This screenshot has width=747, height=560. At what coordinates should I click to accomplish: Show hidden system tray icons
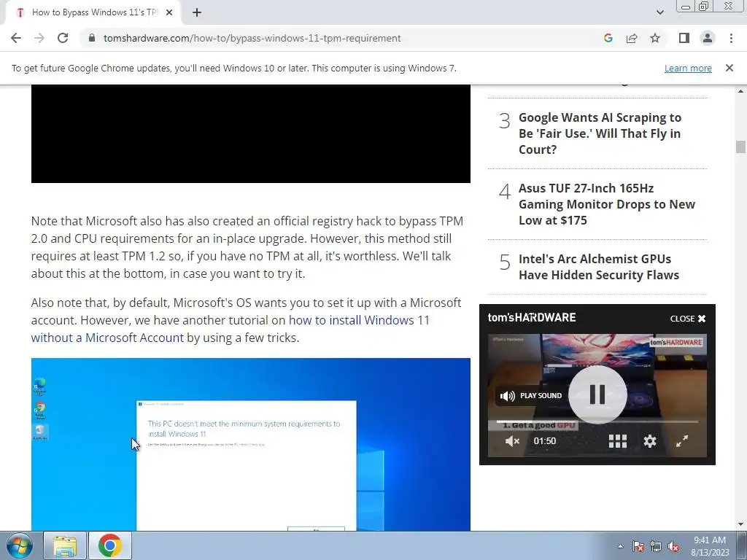620,546
